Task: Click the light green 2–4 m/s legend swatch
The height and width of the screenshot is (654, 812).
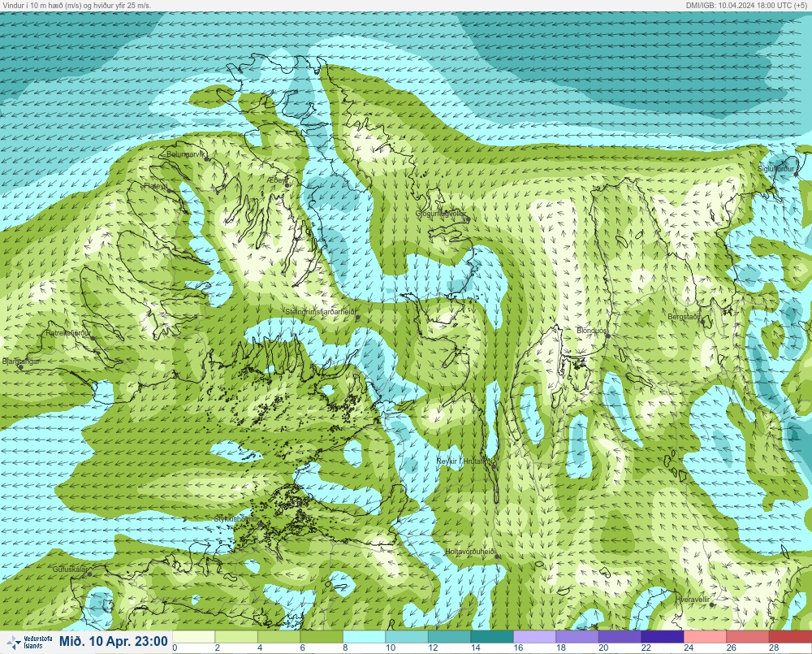Action: click(236, 636)
